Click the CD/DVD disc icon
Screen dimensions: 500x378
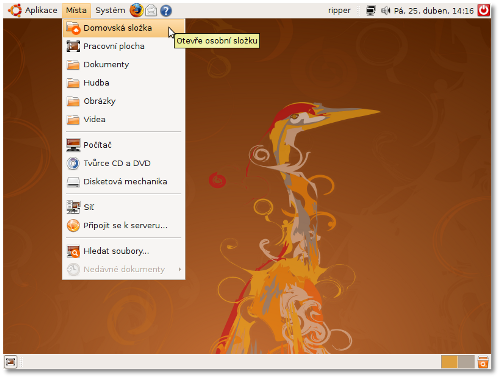73,163
